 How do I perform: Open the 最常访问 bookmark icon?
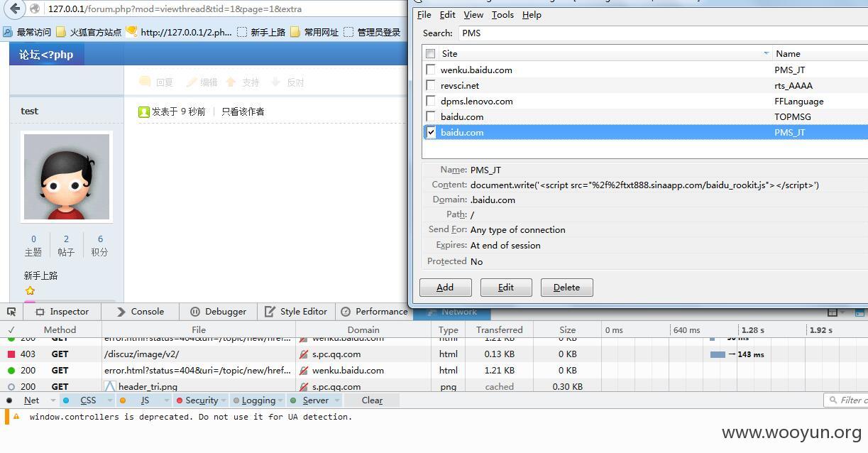pos(8,32)
